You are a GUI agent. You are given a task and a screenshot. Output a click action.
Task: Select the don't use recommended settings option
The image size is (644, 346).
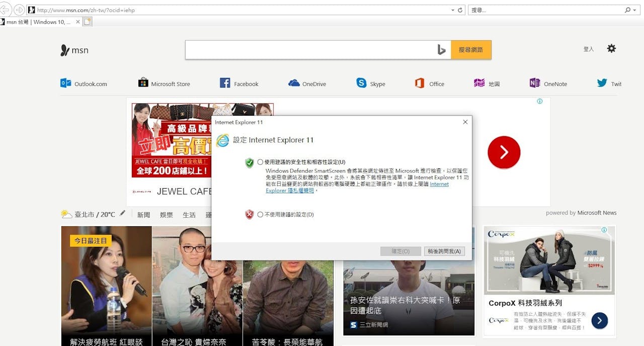[260, 215]
